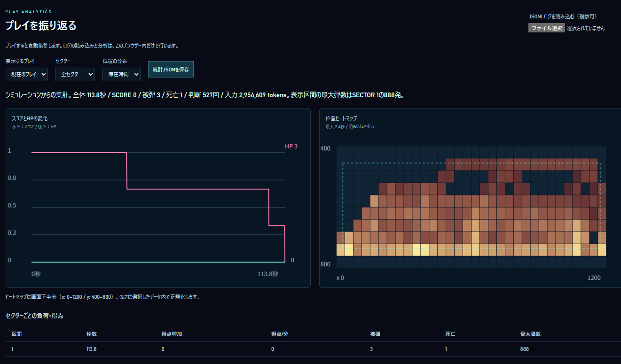The image size is (621, 364).
Task: Click the 被弾 column header
Action: pyautogui.click(x=375, y=334)
